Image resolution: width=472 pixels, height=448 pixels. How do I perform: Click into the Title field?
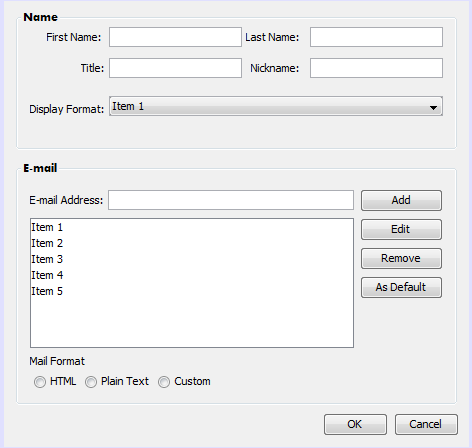click(x=175, y=68)
